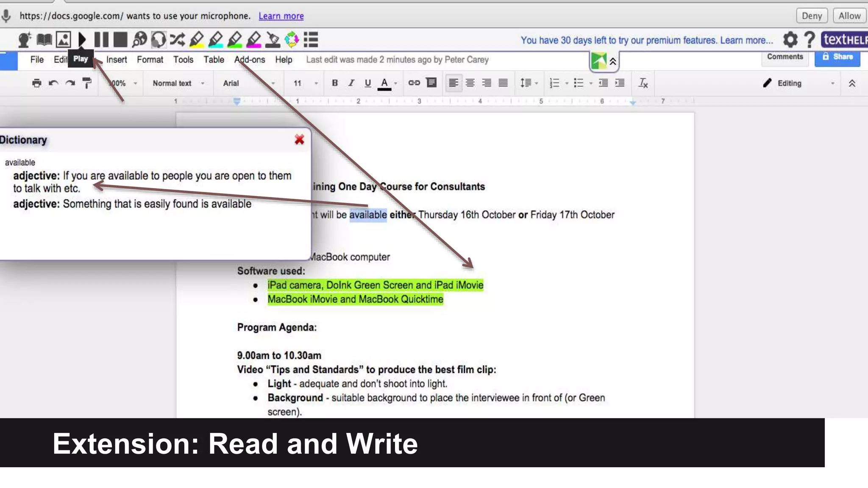Open the Read&Write help question mark
Viewport: 868px width, 488px height.
[x=810, y=40]
